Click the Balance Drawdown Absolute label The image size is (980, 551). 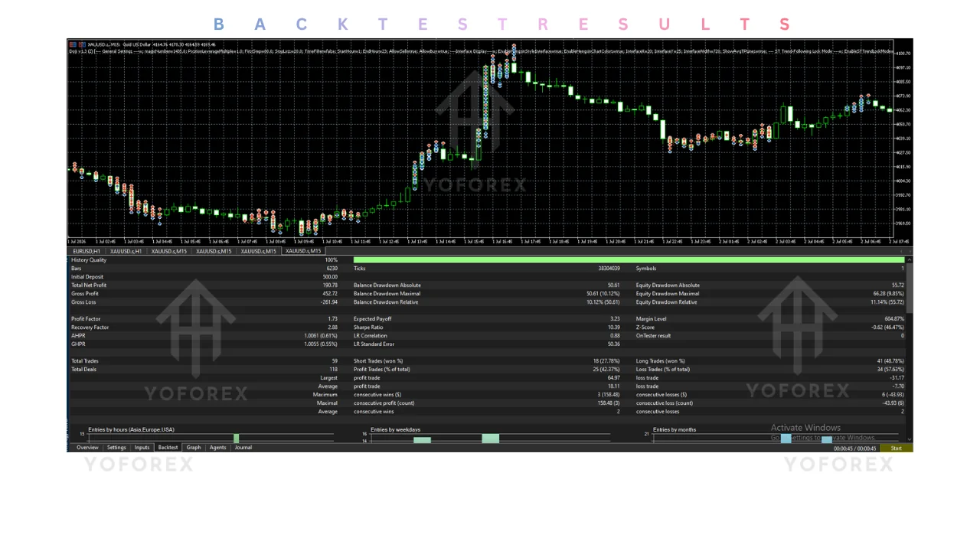[387, 285]
